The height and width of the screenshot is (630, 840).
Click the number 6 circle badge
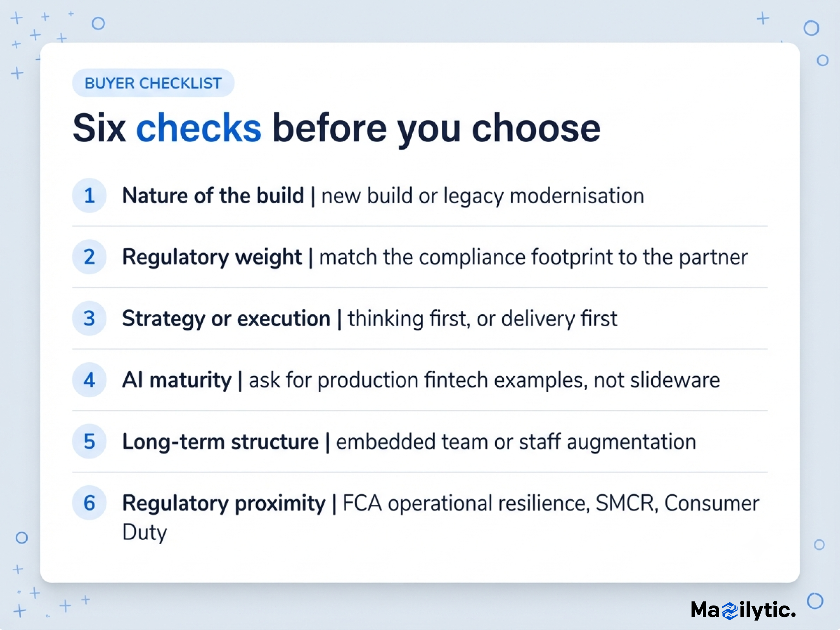pos(89,503)
